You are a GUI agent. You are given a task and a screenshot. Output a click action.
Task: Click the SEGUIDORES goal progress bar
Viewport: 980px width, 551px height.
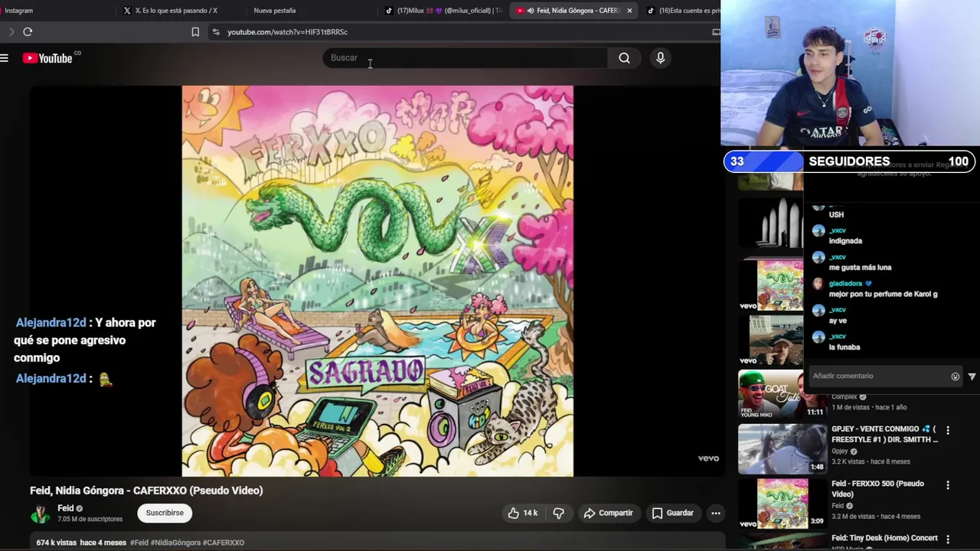click(x=850, y=161)
